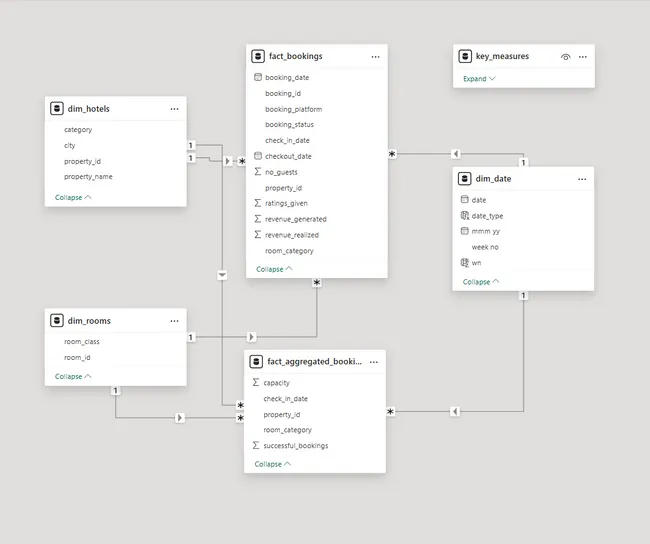
Task: Select property_id field in dim_hotels
Action: (82, 161)
